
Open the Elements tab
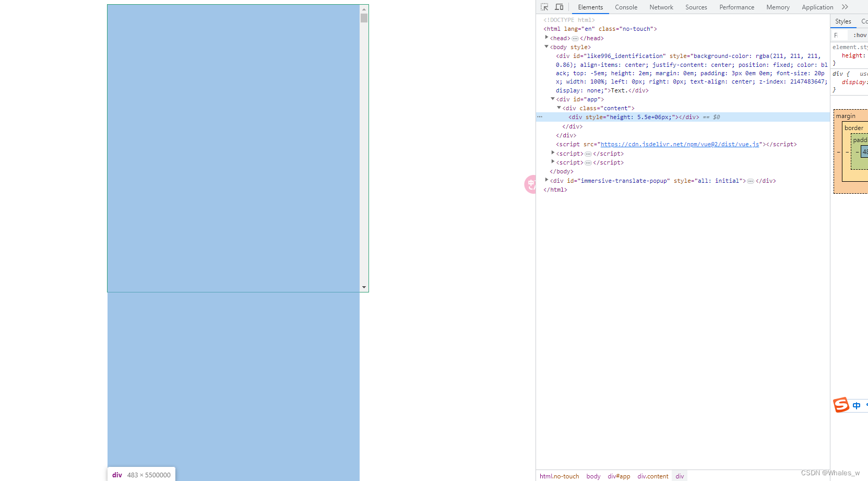(x=590, y=7)
